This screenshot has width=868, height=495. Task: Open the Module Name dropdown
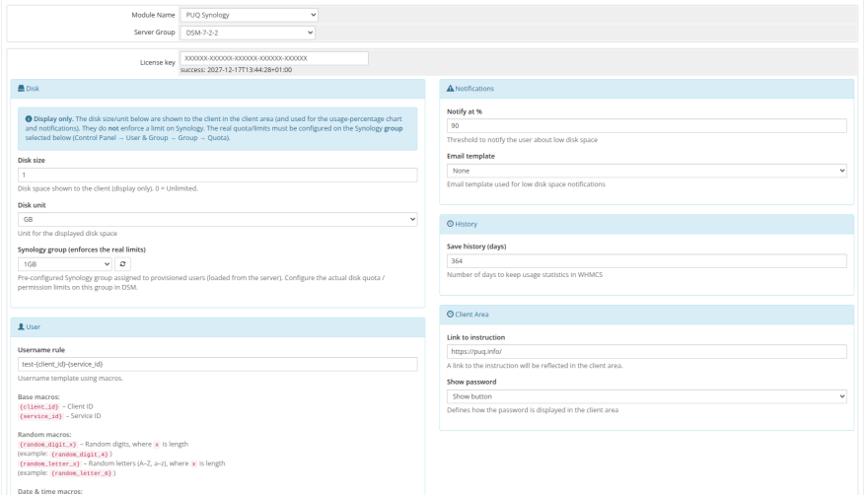(x=250, y=15)
